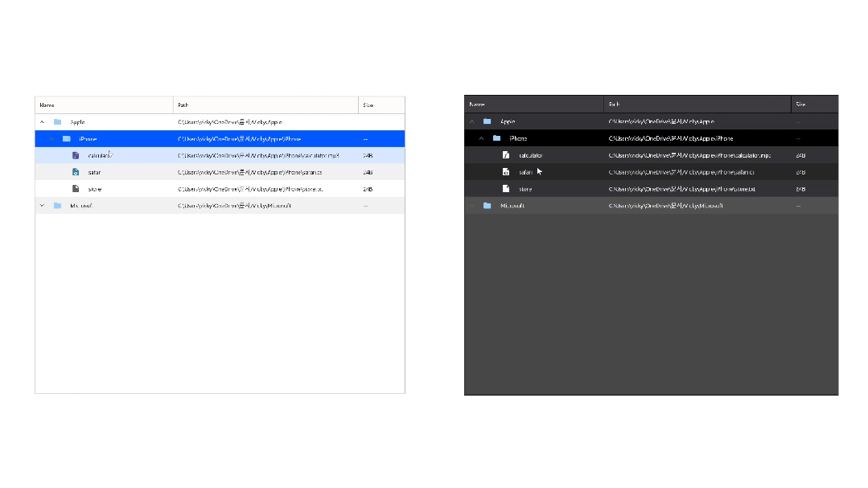Click the iPhone folder icon in the light tree

[67, 139]
